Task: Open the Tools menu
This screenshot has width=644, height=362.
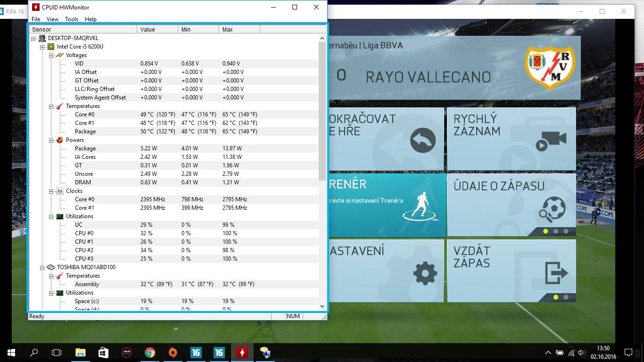Action: pos(72,19)
